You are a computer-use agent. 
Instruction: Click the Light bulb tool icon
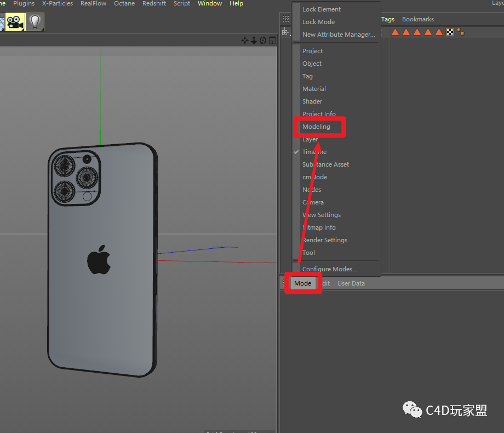click(35, 22)
